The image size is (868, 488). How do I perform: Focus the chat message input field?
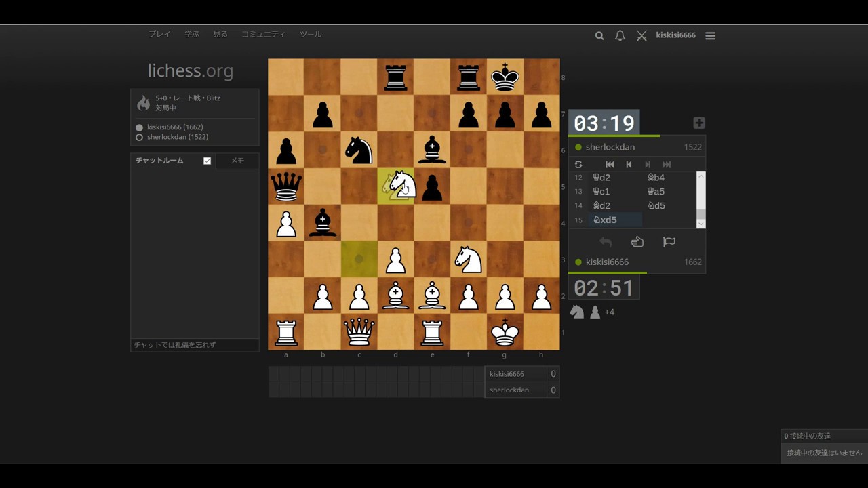coord(195,345)
